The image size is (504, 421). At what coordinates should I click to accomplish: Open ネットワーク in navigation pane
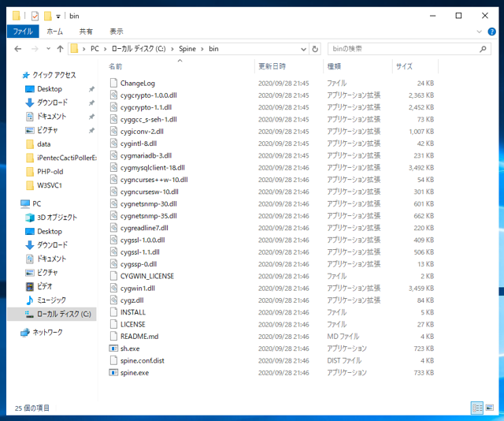pos(47,333)
